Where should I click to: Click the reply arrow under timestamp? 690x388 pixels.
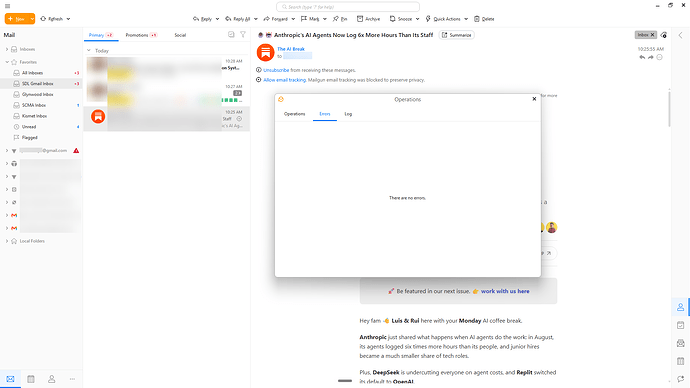[642, 57]
